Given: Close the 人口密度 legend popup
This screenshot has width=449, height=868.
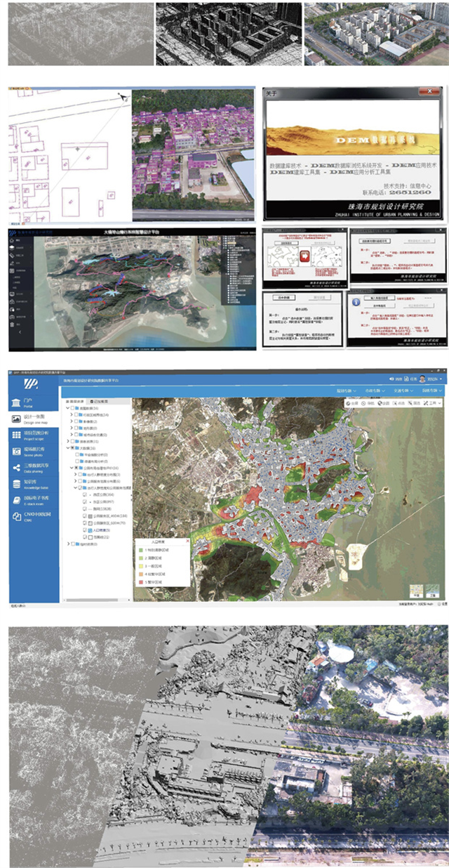Looking at the screenshot, I should point(186,541).
